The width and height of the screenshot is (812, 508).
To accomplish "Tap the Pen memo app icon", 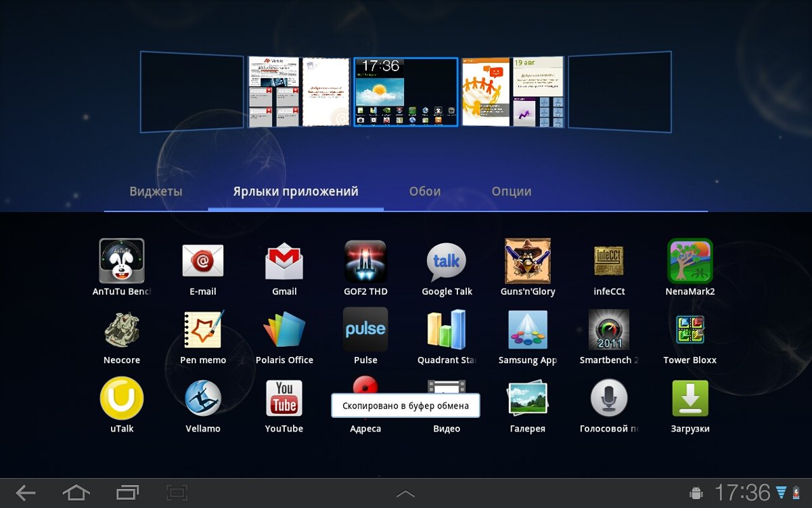I will (203, 330).
